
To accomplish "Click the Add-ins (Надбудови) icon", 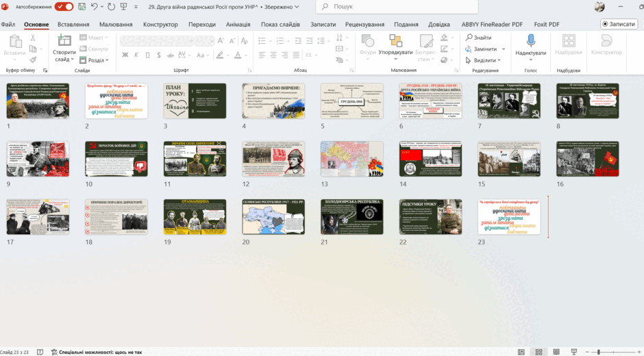I will click(x=569, y=40).
